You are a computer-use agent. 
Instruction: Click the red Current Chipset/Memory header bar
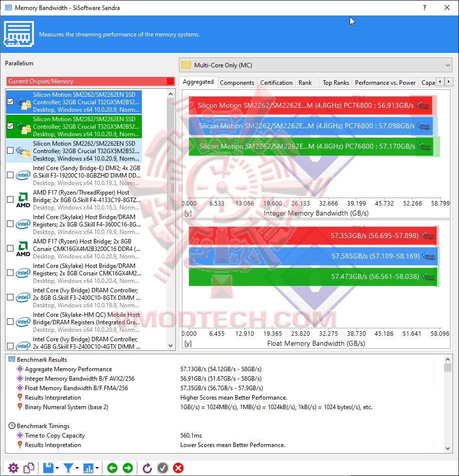[90, 81]
